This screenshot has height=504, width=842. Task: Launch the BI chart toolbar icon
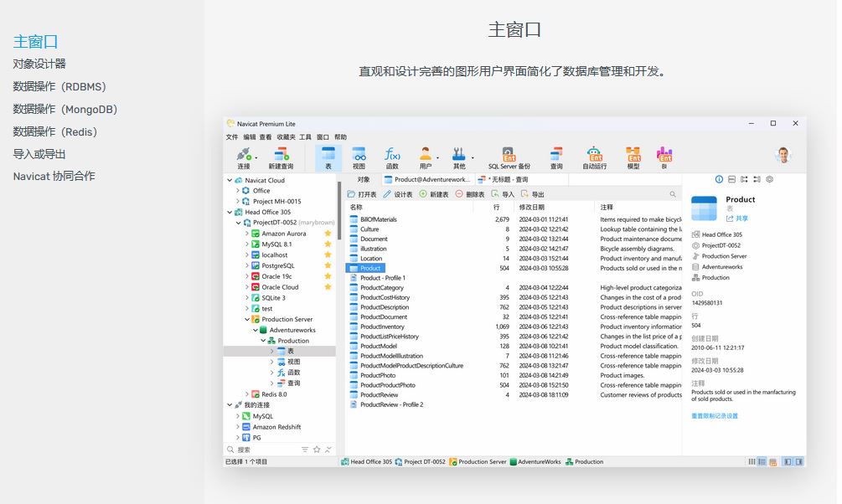(664, 155)
